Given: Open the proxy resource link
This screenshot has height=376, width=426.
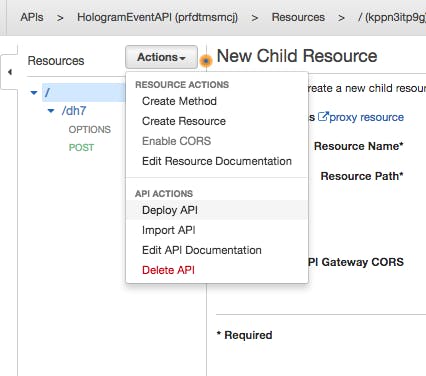Looking at the screenshot, I should coord(366,117).
